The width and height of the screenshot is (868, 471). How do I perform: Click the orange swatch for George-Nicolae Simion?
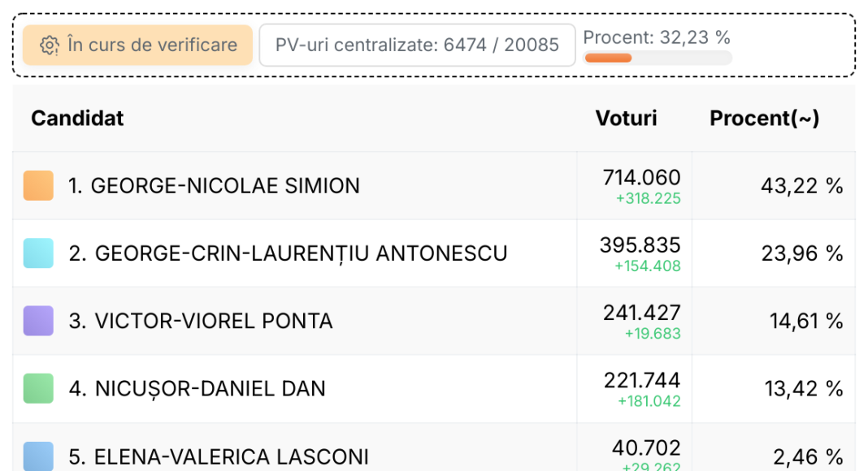click(x=38, y=185)
